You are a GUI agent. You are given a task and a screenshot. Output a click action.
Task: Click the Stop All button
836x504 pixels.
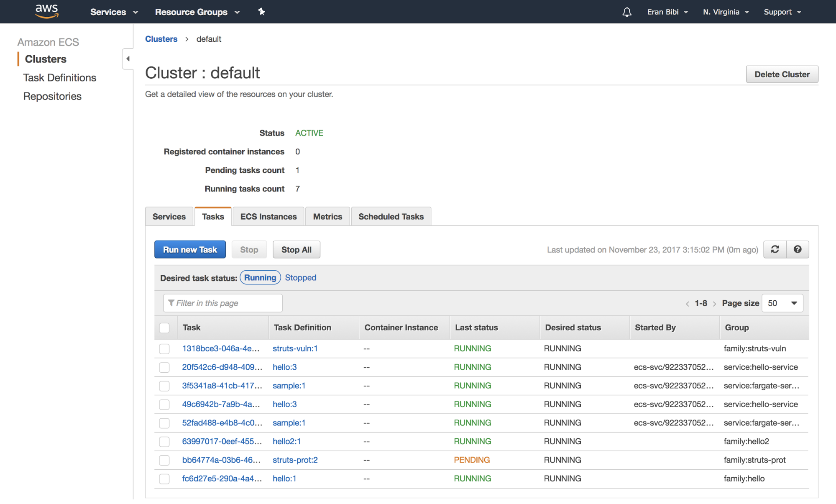pos(297,250)
